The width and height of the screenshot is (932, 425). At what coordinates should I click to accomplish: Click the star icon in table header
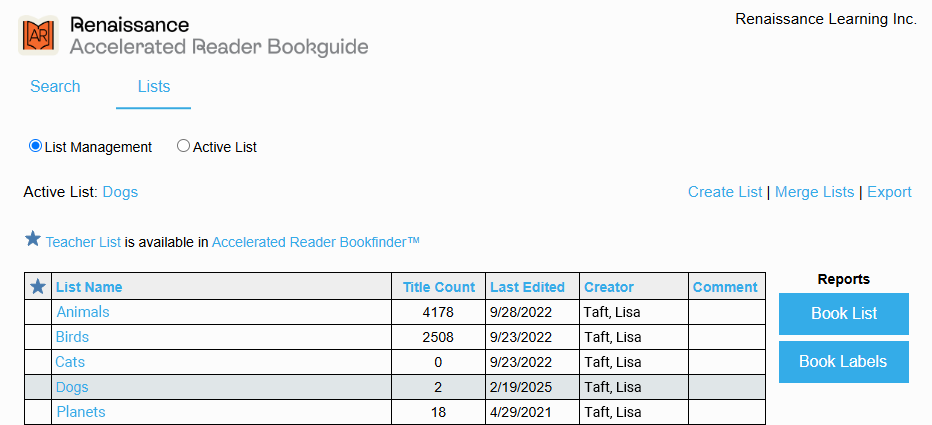[38, 287]
